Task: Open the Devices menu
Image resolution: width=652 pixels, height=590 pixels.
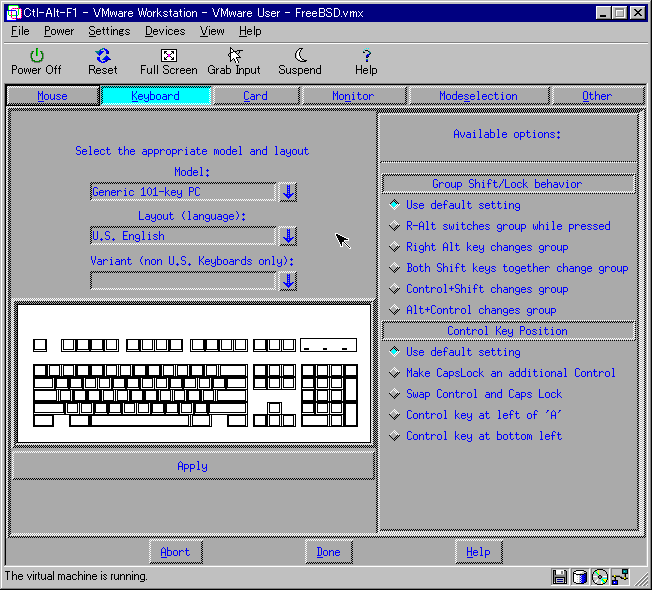Action: coord(165,31)
